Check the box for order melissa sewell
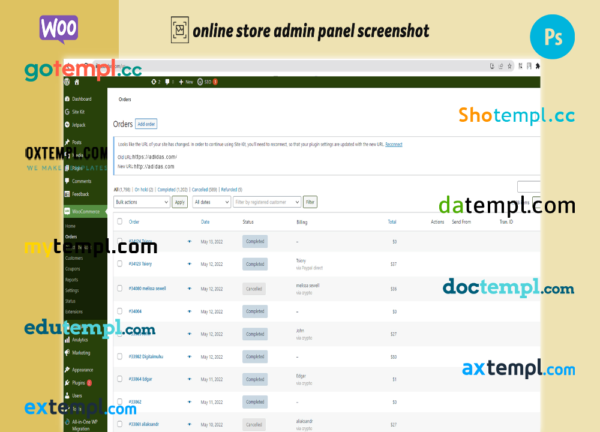The image size is (600, 432). click(x=120, y=288)
